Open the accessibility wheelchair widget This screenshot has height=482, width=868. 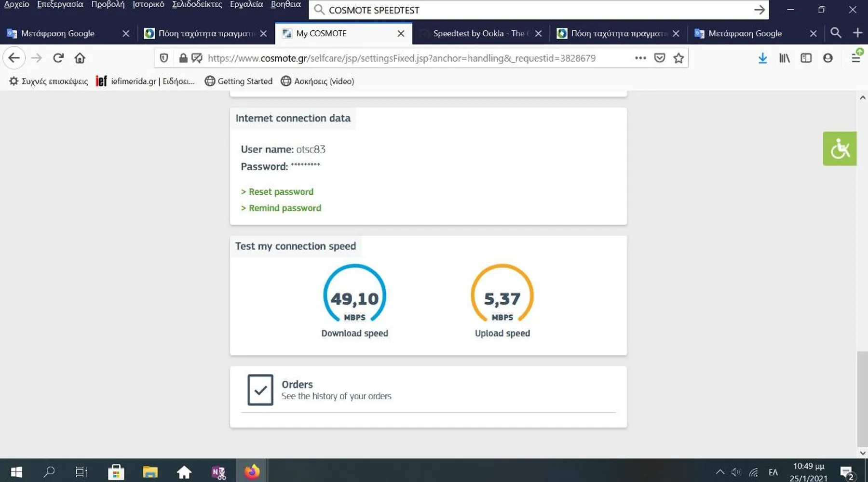[x=840, y=148]
